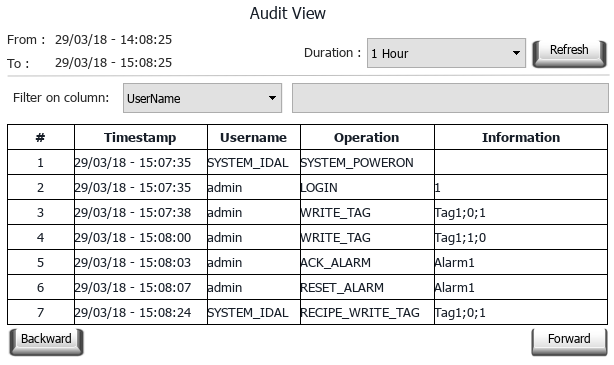Click the To date 29/03/18 - 15:08:25

[x=113, y=63]
